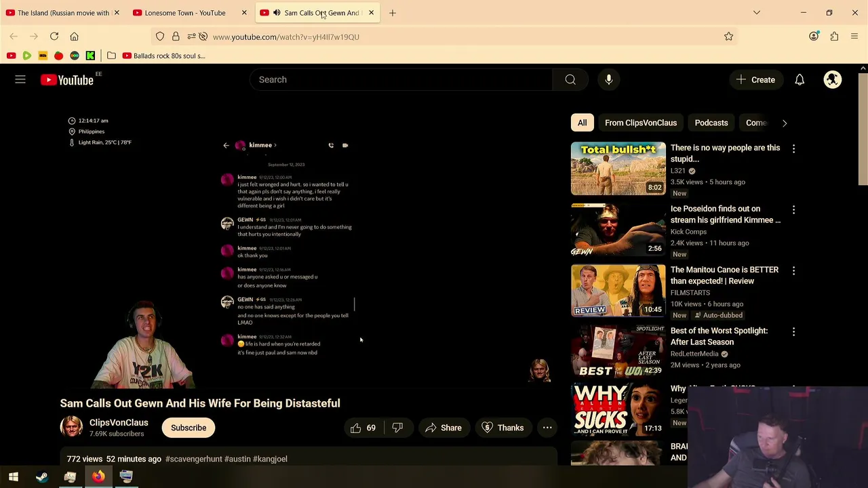The height and width of the screenshot is (488, 868).
Task: Open the account avatar menu
Action: click(x=833, y=80)
